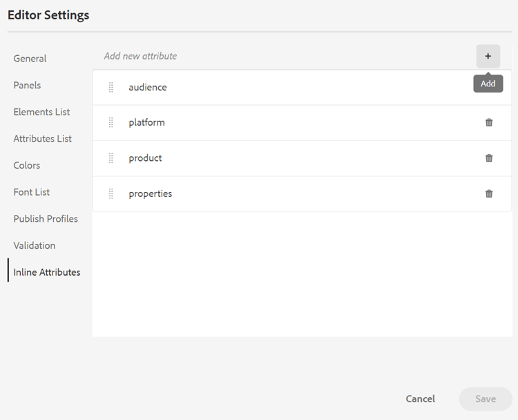Switch to the Panels tab
Viewport: 518px width, 420px height.
click(28, 86)
